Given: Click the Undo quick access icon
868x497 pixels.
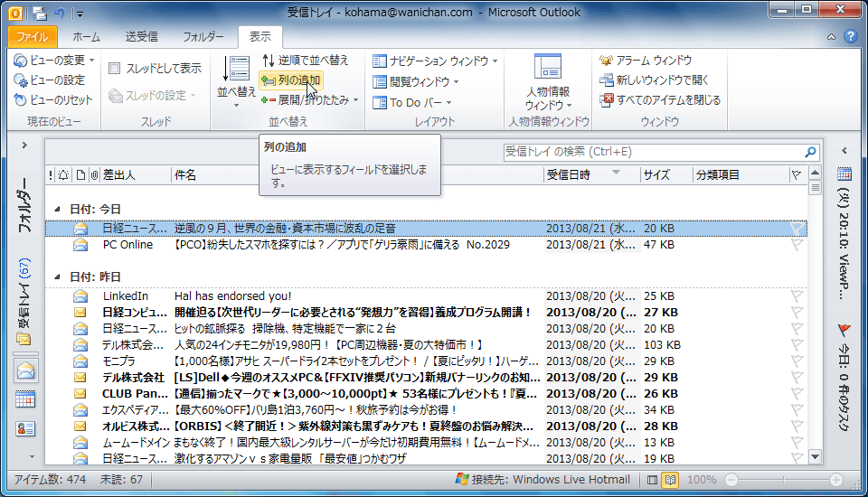Looking at the screenshot, I should (60, 13).
